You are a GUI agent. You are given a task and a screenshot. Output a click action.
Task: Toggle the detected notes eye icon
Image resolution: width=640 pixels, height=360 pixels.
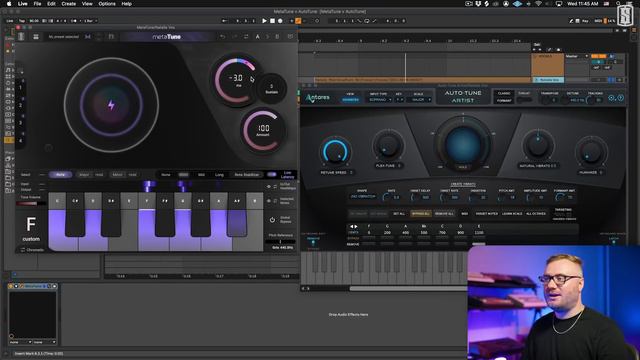pos(269,201)
